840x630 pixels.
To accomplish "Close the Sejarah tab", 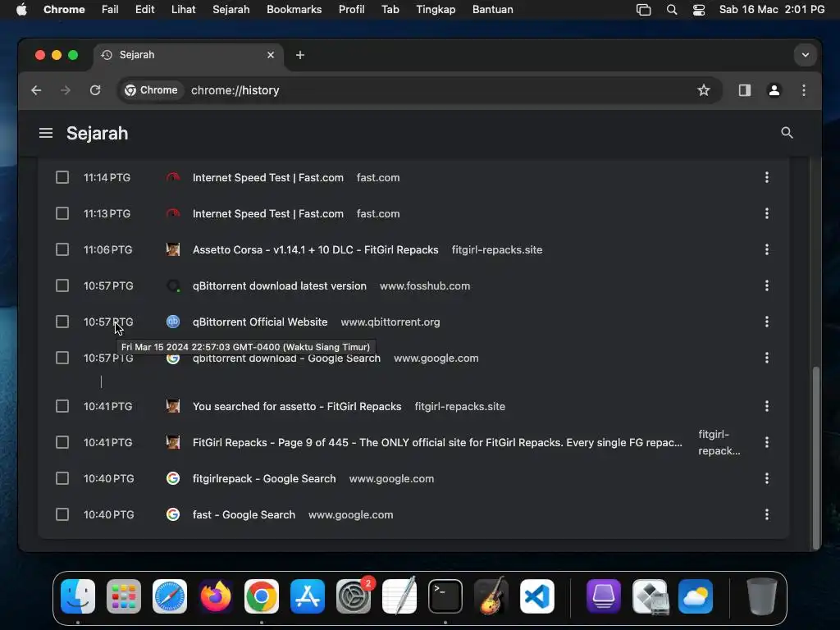I will click(x=271, y=55).
